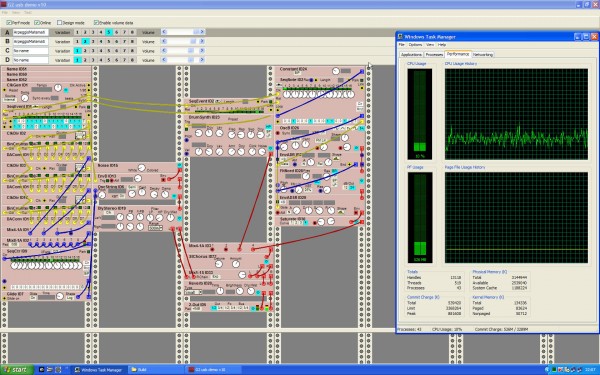Open Task Manager Options menu
The image size is (600, 375).
coord(415,45)
